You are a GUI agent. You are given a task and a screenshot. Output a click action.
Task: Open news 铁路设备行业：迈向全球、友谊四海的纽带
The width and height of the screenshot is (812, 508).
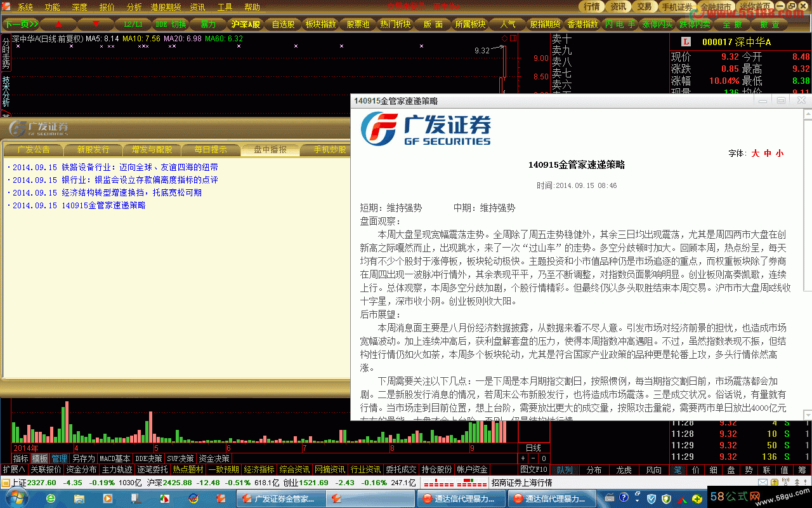point(140,167)
